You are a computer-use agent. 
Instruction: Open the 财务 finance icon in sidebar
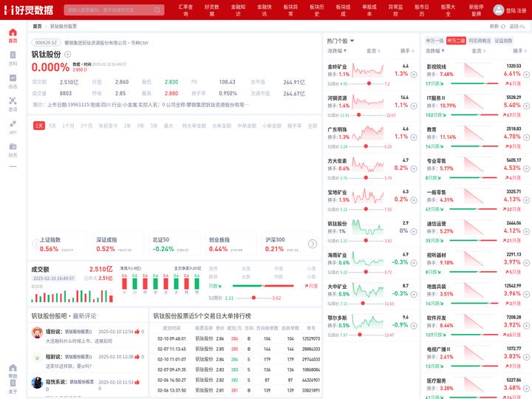tap(13, 150)
